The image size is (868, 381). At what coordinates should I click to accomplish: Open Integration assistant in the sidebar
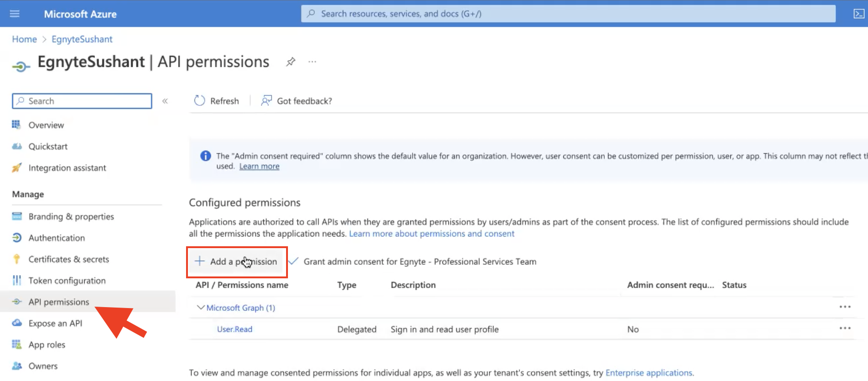(67, 168)
